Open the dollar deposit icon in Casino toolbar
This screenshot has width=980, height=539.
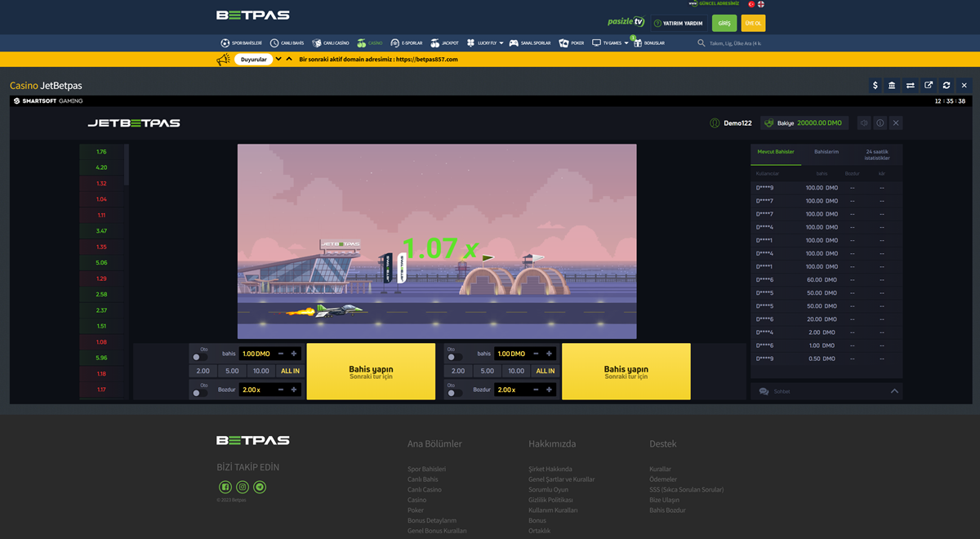[x=875, y=85]
